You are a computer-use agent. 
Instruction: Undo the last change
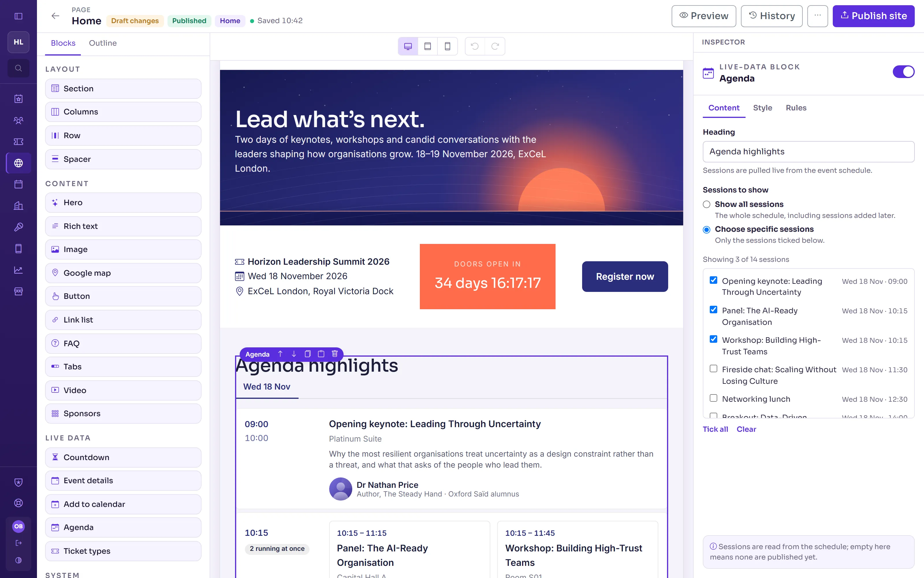coord(475,46)
